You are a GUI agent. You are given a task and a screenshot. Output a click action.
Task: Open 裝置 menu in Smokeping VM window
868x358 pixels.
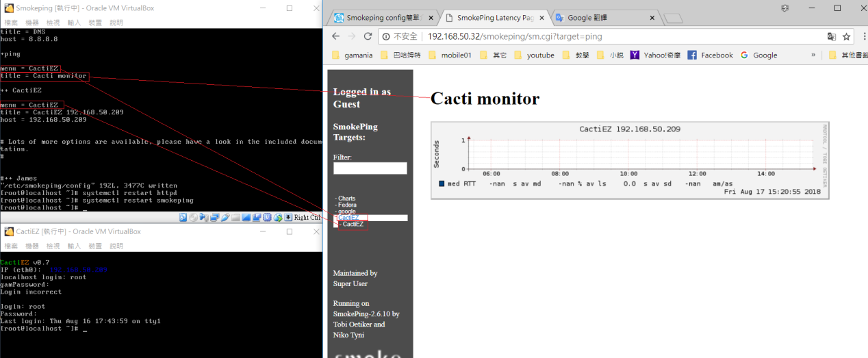pos(95,23)
